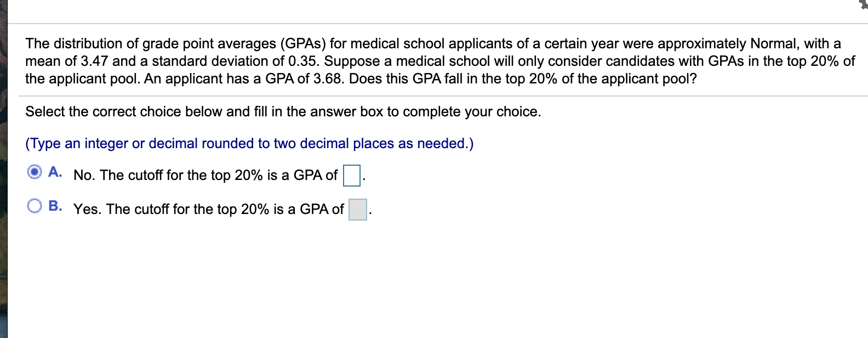The height and width of the screenshot is (338, 868).
Task: Click the partially visible icon at top right
Action: click(862, 4)
